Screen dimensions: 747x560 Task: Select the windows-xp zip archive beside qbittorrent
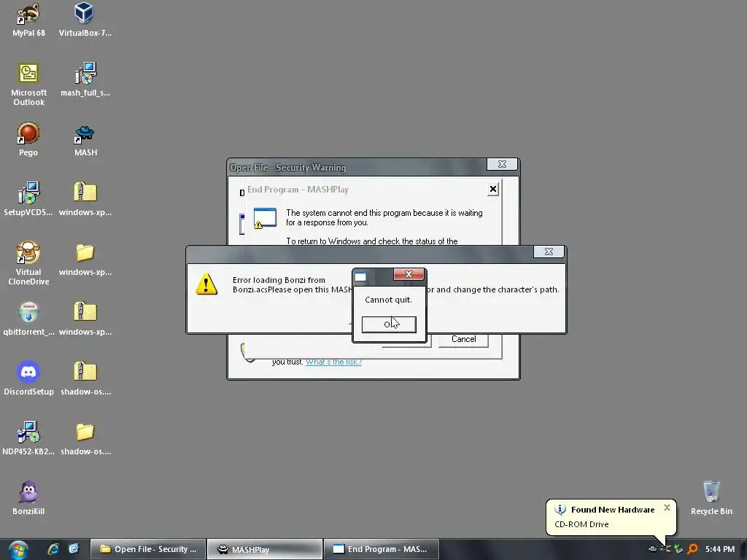click(x=85, y=318)
